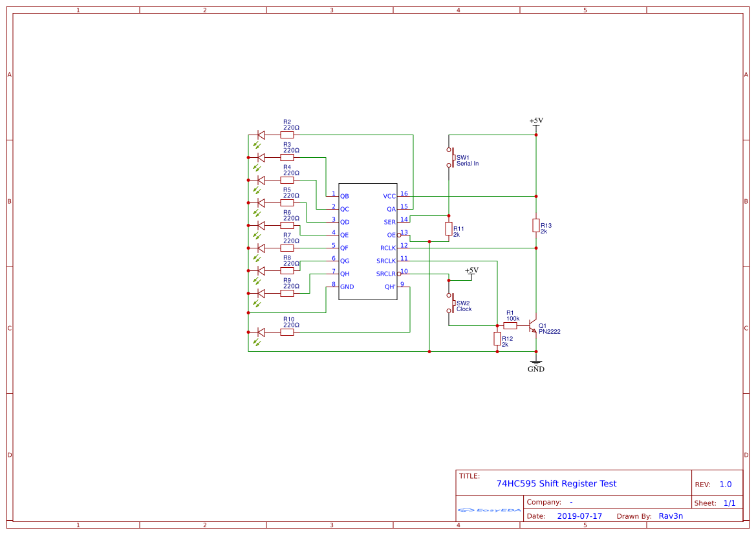Image resolution: width=756 pixels, height=535 pixels.
Task: Click the +5V power symbol near SW2
Action: coord(471,272)
